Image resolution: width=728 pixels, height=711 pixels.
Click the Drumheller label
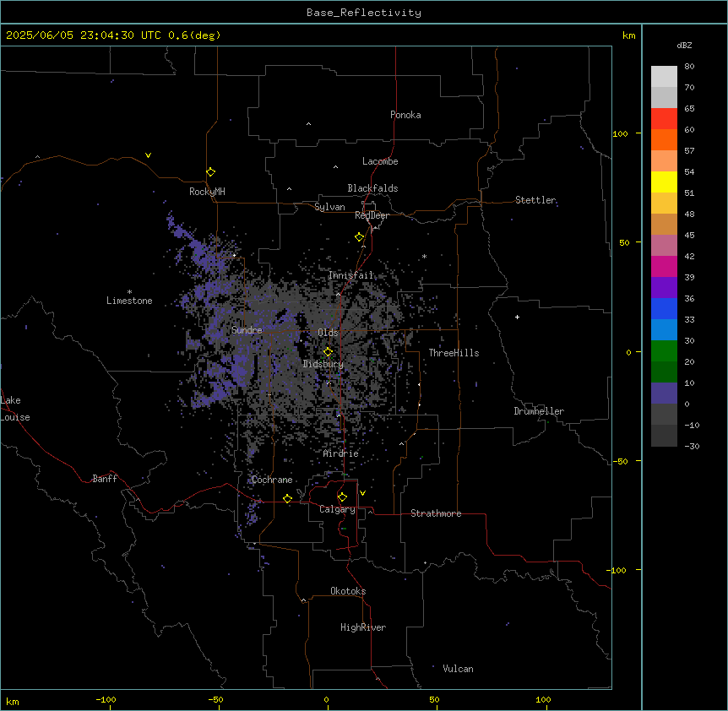539,411
